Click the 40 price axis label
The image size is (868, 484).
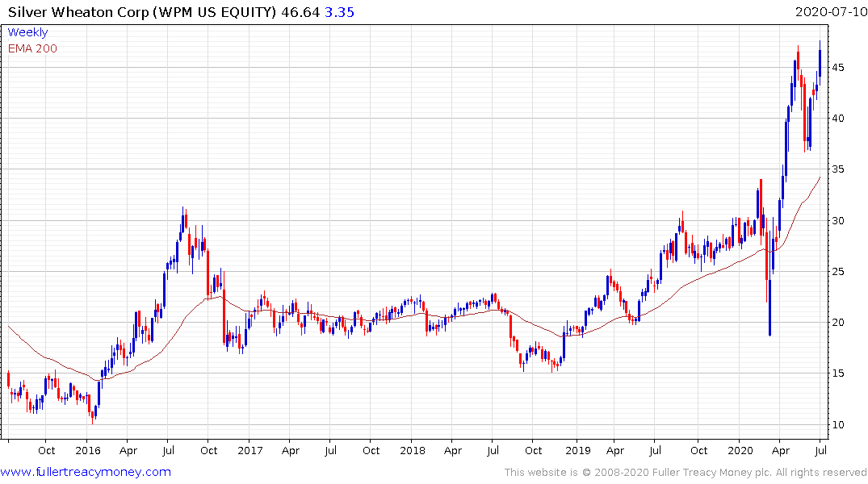point(837,119)
